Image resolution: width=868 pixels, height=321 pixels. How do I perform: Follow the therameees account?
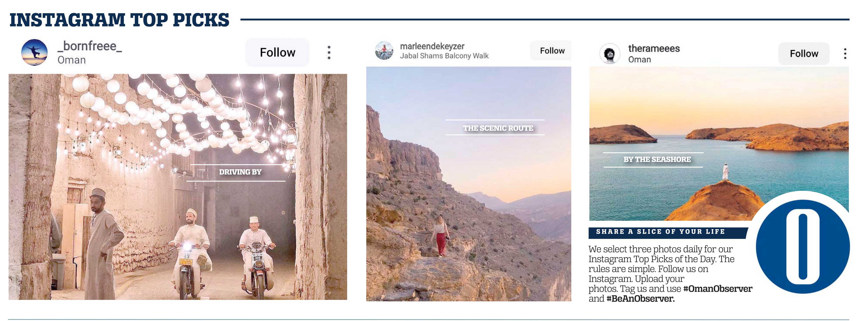(804, 53)
